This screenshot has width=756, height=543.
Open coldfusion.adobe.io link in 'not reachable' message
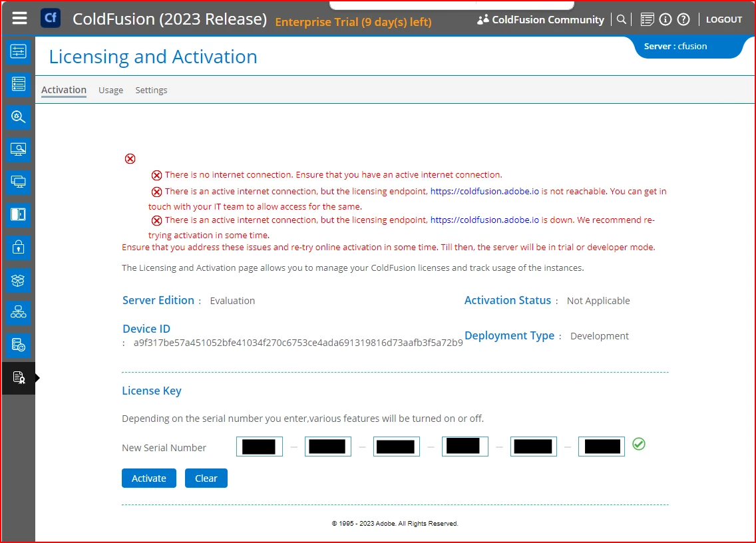click(484, 192)
